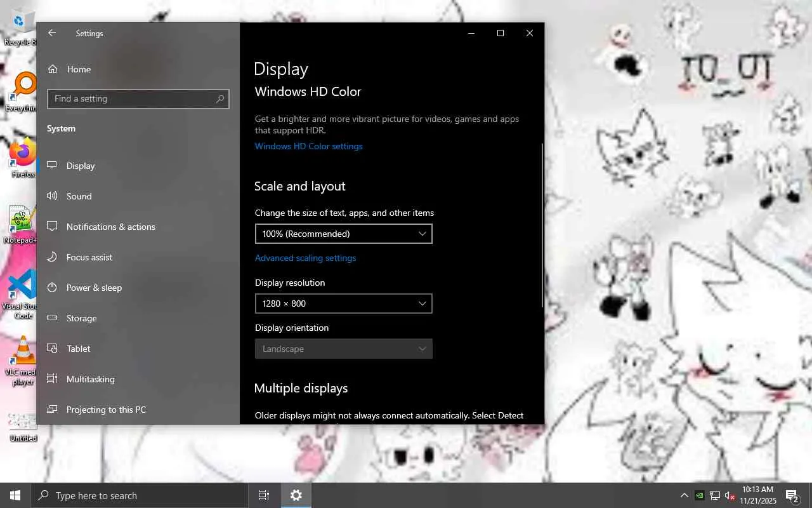Show hidden tray icons with the chevron
This screenshot has width=812, height=508.
684,496
